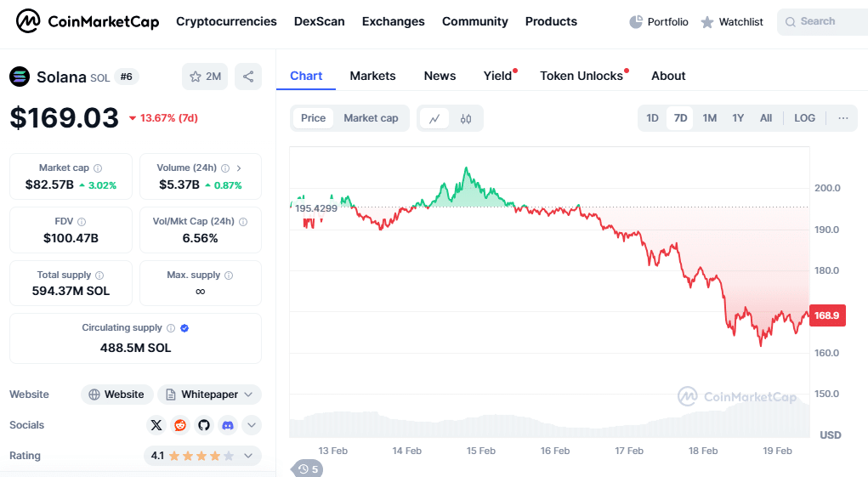The image size is (868, 477).
Task: Click the 15 Feb price peak on chart
Action: pos(466,168)
